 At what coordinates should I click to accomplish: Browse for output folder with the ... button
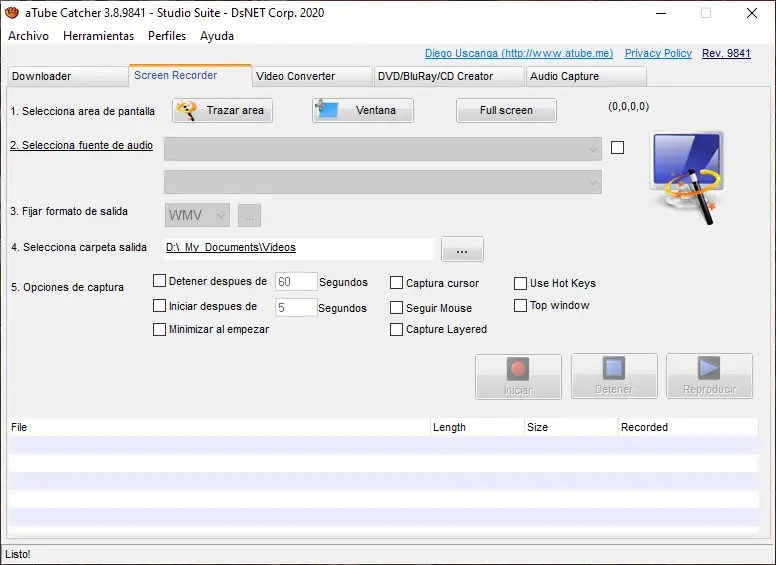pyautogui.click(x=462, y=249)
